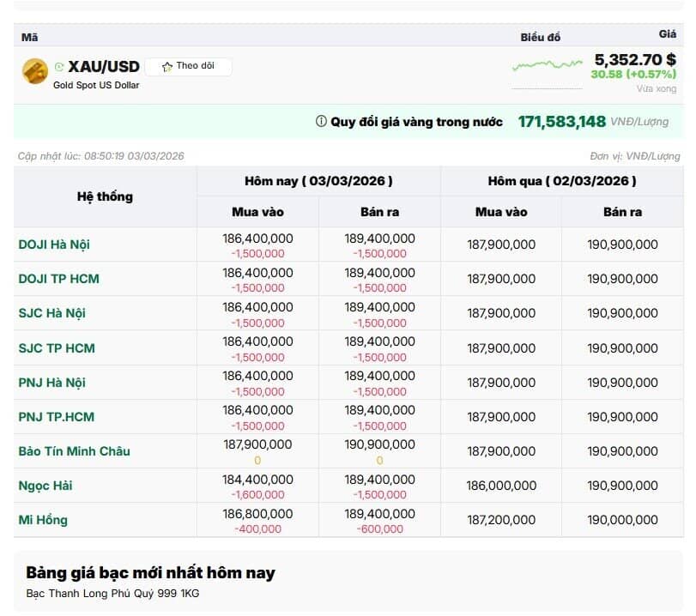696x616 pixels.
Task: Click the Vừa xong update label
Action: click(x=657, y=88)
